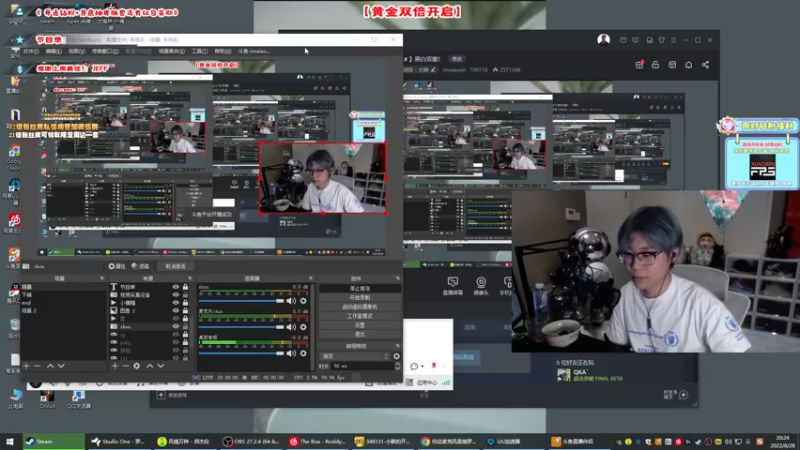This screenshot has width=800, height=450.
Task: Open 设置 settings button in controls
Action: tap(360, 325)
